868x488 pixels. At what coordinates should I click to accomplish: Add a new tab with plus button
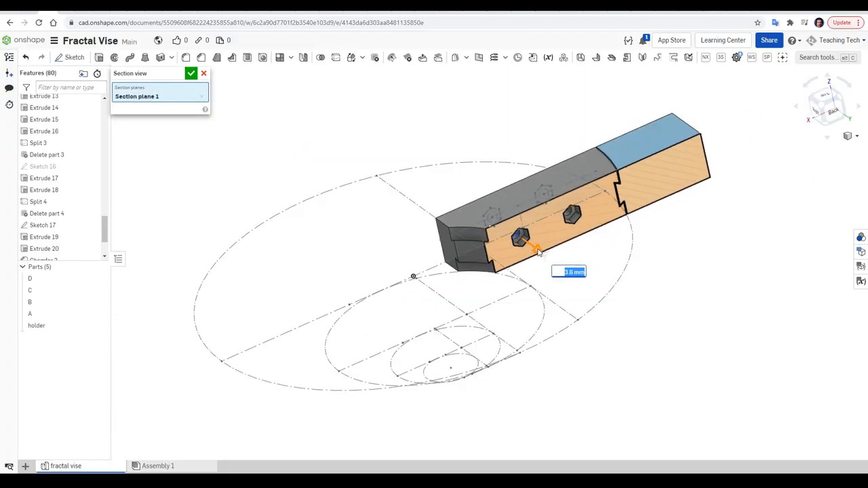point(25,466)
